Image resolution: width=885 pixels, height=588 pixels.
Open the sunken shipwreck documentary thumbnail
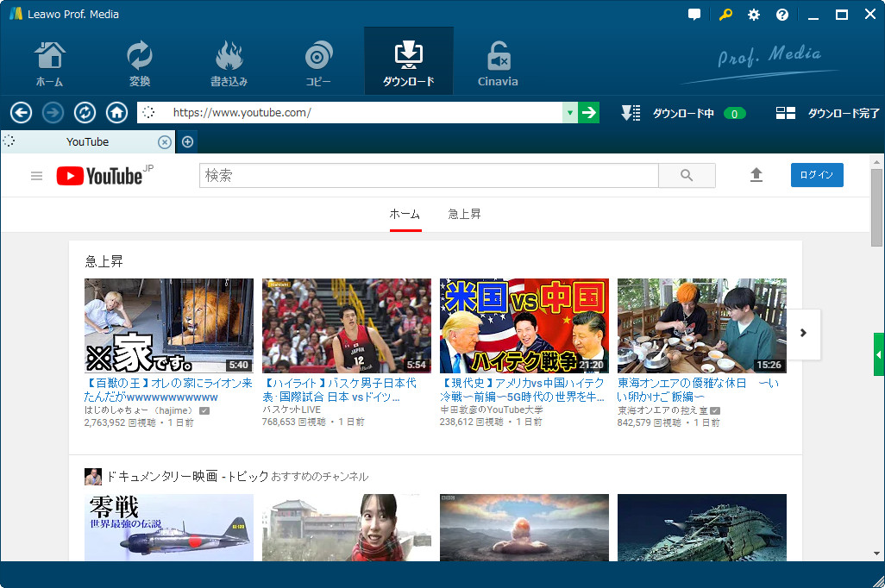click(x=701, y=528)
